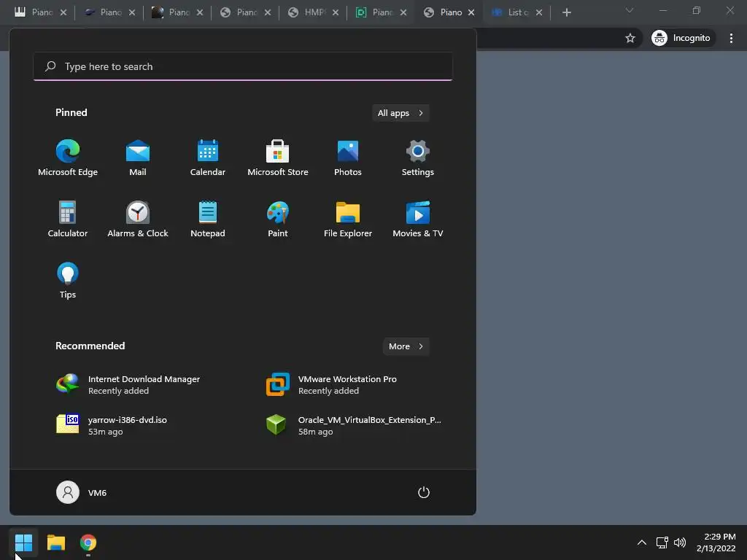Screen dimensions: 747x560
Task: Close the HMP tab
Action: tap(336, 12)
